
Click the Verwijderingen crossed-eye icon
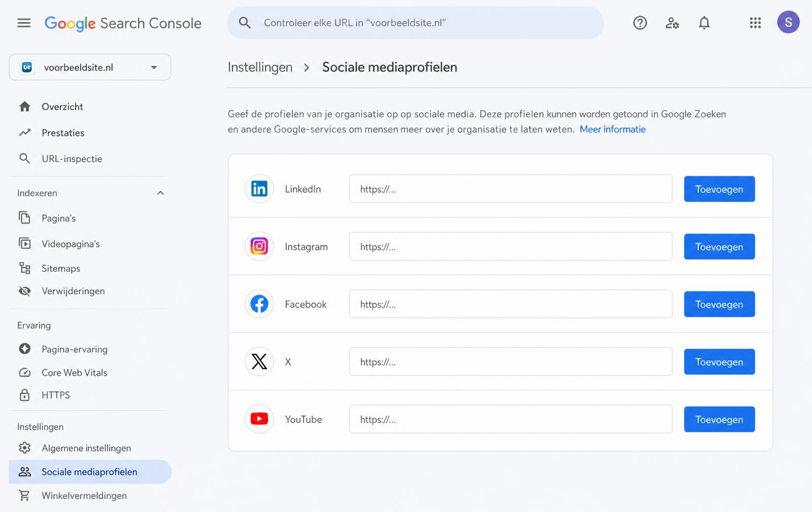[x=24, y=291]
